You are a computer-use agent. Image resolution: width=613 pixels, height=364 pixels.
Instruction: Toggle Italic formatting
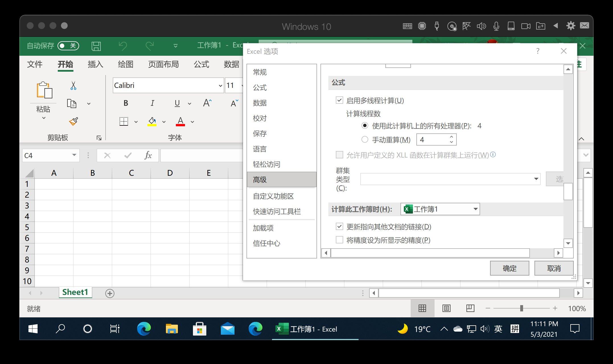pyautogui.click(x=152, y=103)
